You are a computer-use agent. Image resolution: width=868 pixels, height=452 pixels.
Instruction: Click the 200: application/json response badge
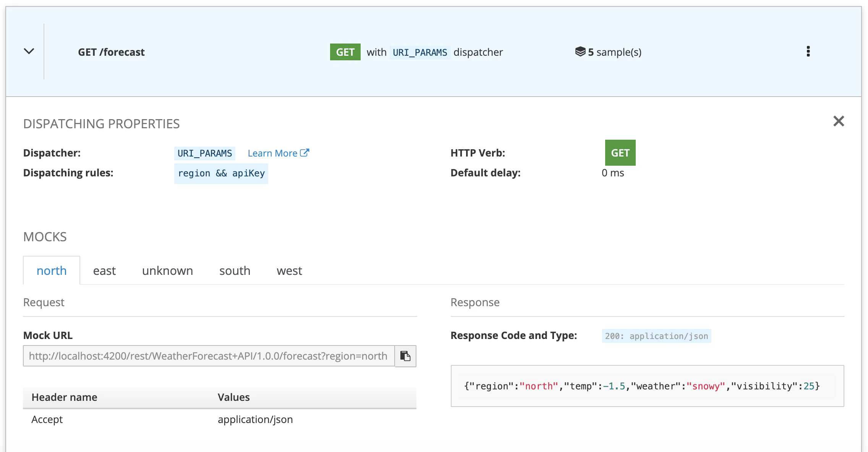point(656,336)
